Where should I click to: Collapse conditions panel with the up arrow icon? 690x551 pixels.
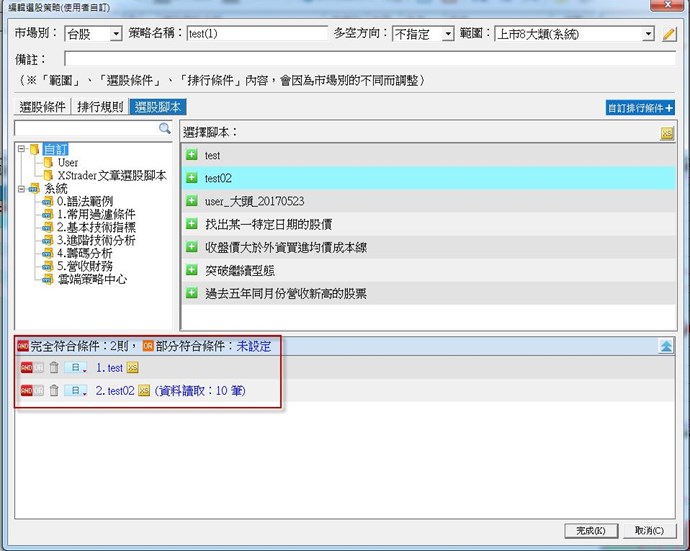(x=666, y=346)
